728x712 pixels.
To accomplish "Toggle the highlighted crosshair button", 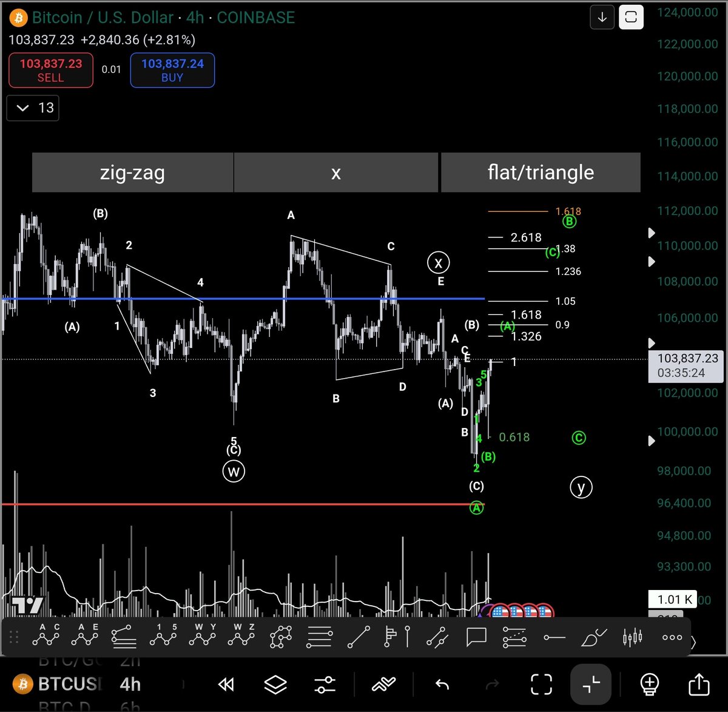I will click(591, 684).
